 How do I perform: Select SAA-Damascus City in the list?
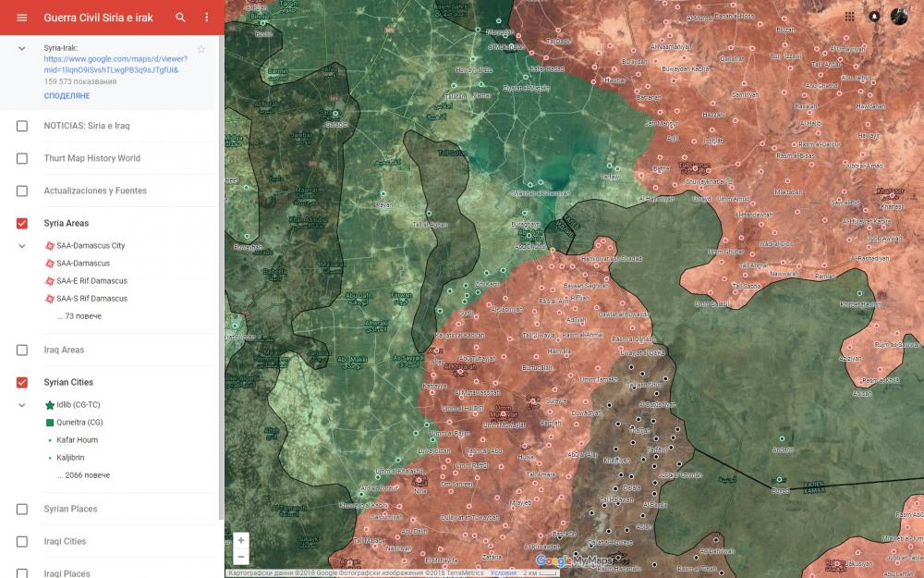coord(91,246)
